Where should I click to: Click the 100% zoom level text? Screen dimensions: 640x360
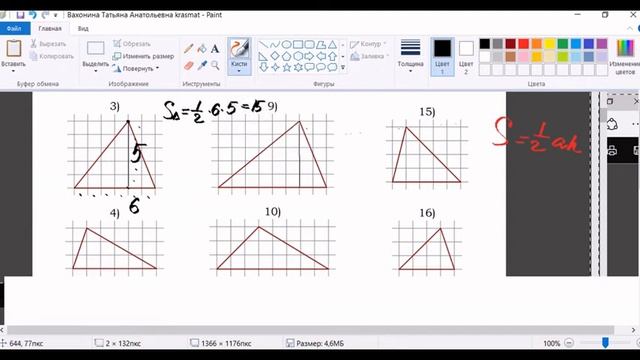tap(551, 343)
